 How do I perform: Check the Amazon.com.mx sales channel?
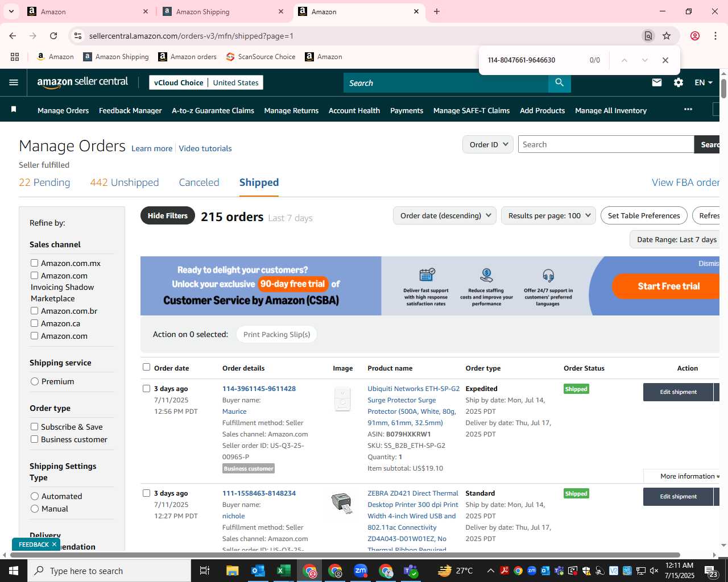click(x=35, y=263)
